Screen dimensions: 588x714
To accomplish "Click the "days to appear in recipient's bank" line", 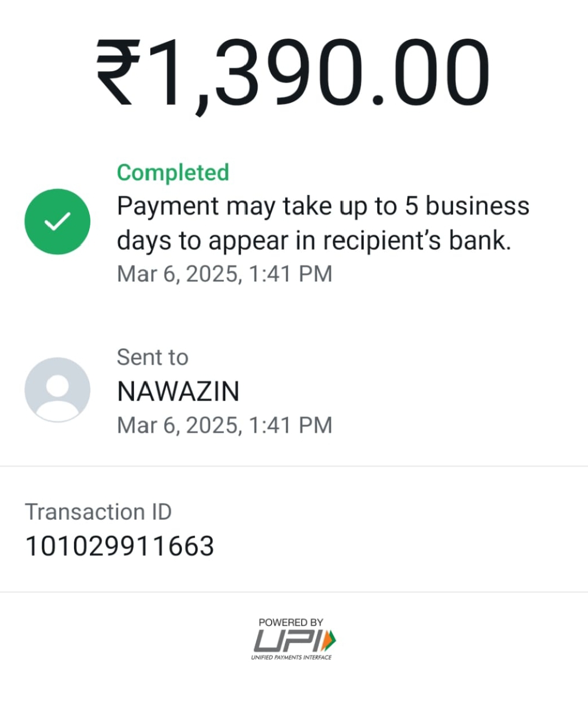I will 314,241.
